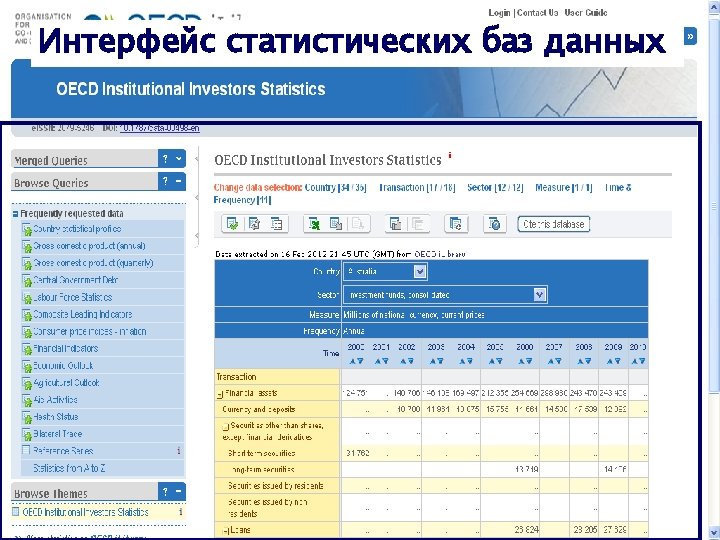Click query icon beside Labour Force Statistics

click(27, 298)
